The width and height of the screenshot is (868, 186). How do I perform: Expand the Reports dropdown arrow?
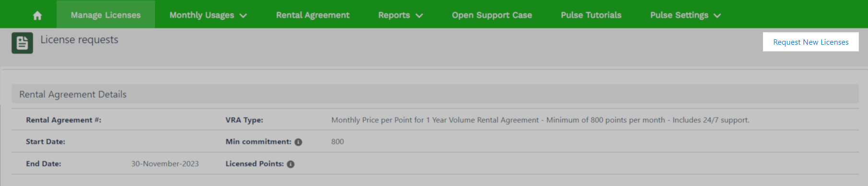coord(419,15)
